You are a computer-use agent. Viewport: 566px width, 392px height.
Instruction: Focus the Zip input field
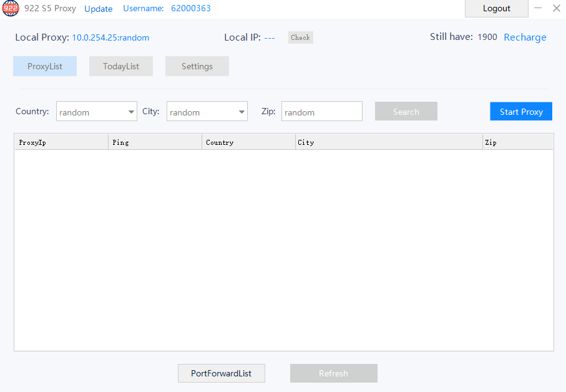321,112
